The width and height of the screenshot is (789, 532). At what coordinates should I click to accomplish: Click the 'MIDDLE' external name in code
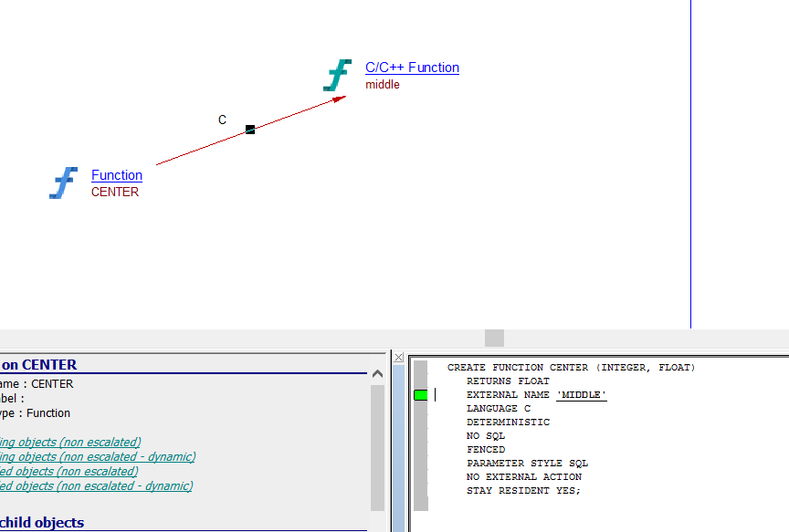point(581,395)
